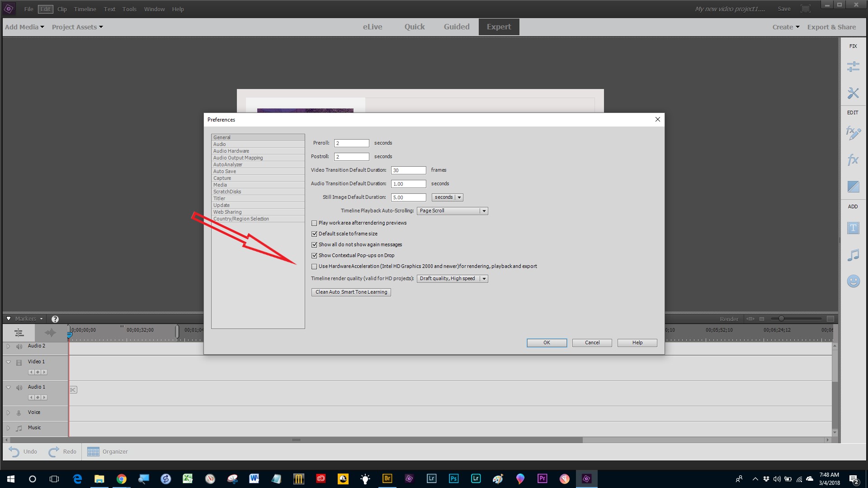
Task: Open the Tools wrench-and-scissors icon
Action: pos(853,93)
